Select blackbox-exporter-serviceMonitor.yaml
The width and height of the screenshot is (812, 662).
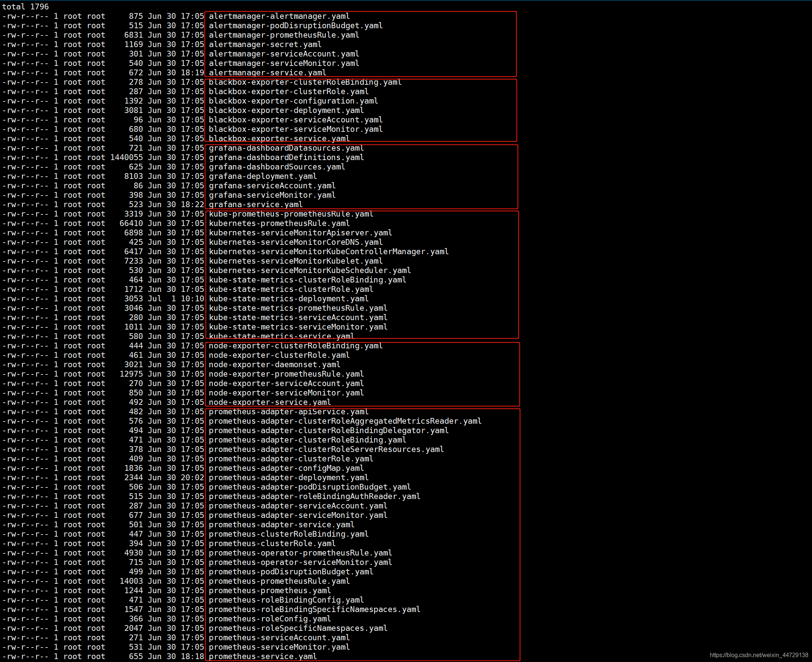point(295,129)
